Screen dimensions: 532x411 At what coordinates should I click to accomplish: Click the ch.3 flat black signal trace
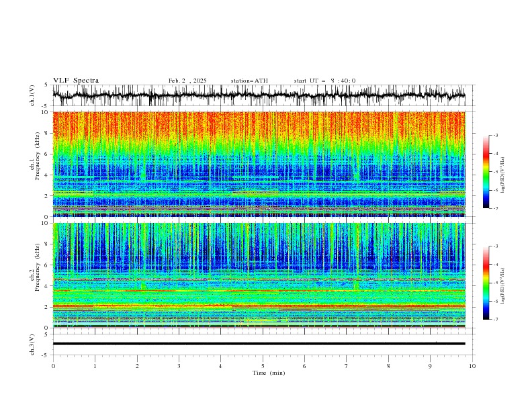pyautogui.click(x=259, y=344)
